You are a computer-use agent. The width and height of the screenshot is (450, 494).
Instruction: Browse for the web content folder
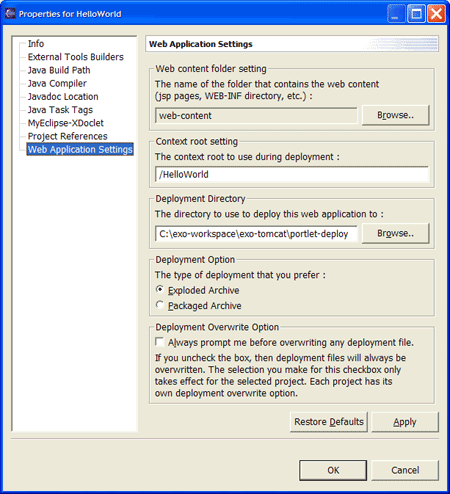tap(395, 115)
